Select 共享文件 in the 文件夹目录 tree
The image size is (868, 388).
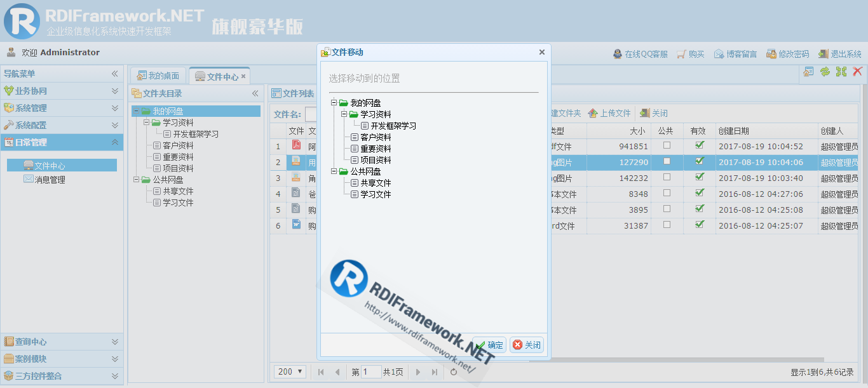[178, 191]
